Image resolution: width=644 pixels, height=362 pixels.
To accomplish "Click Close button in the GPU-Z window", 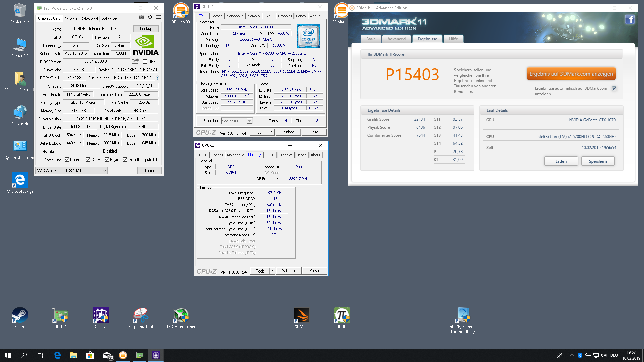I will pos(149,171).
